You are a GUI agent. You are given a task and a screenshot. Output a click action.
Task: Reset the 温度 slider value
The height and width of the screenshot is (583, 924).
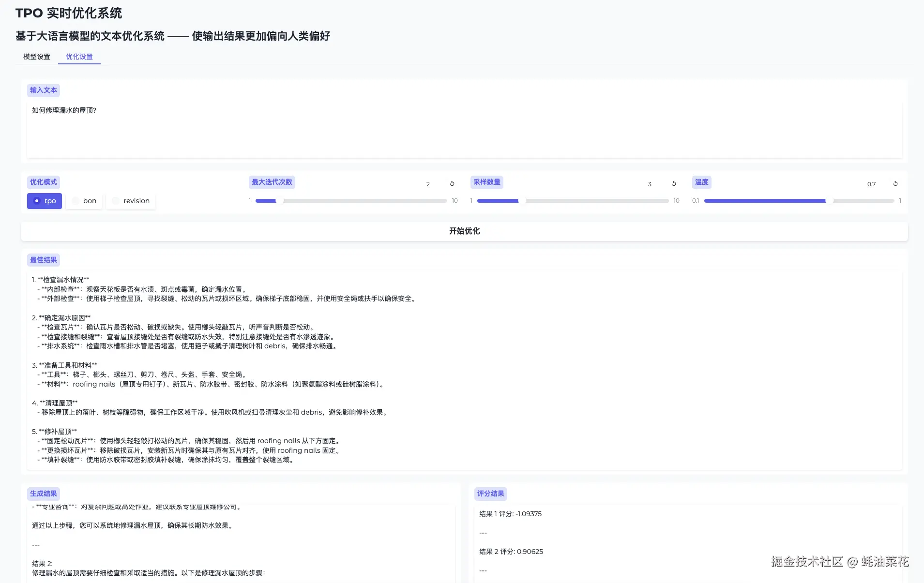pyautogui.click(x=895, y=184)
